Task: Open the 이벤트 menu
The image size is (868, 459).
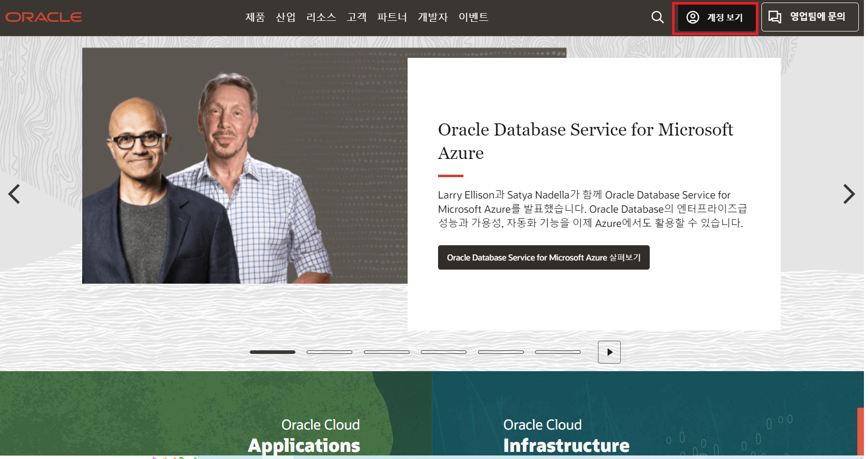Action: click(473, 17)
